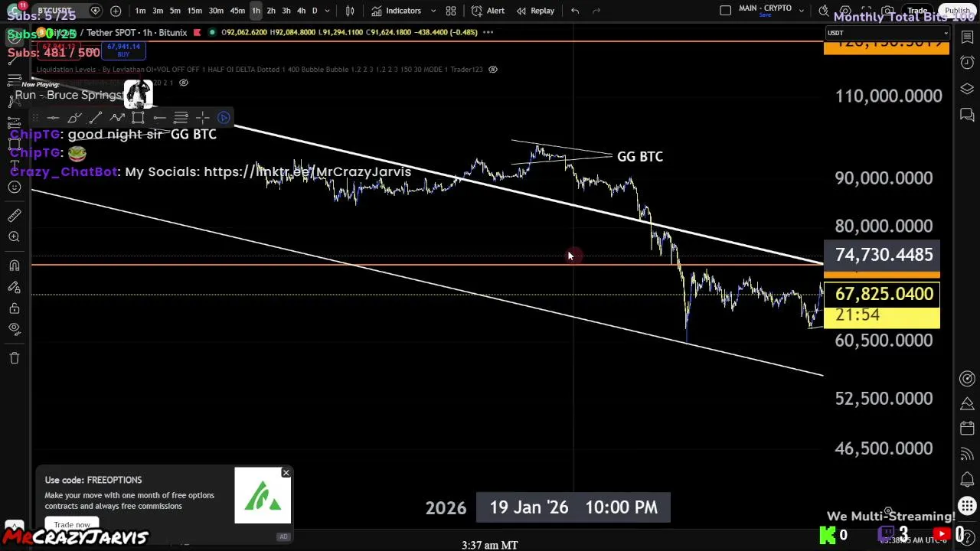Select the 3m timeframe
Viewport: 980px width, 551px height.
[x=158, y=11]
